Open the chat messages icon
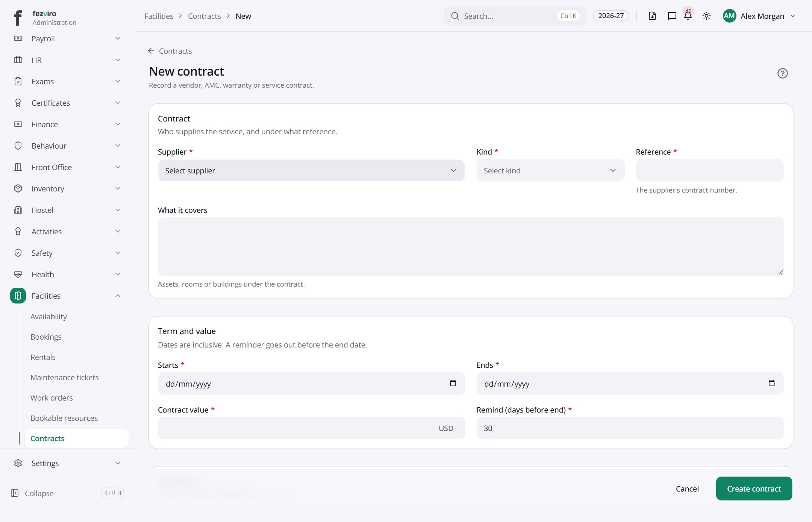 tap(672, 16)
